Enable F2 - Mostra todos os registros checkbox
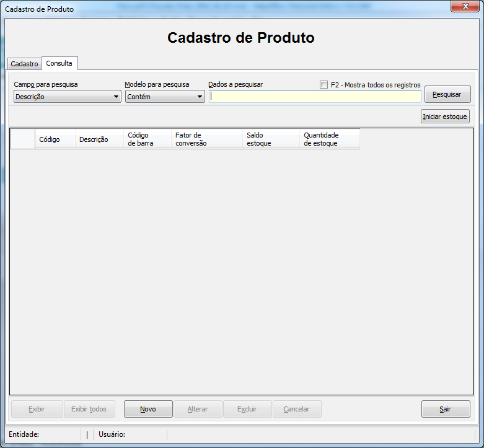This screenshot has width=484, height=448. point(323,84)
